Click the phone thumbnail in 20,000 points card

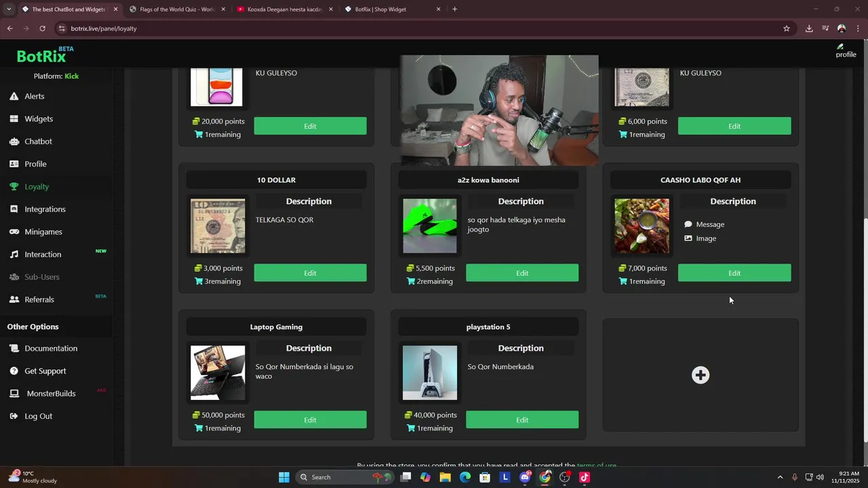(x=216, y=87)
